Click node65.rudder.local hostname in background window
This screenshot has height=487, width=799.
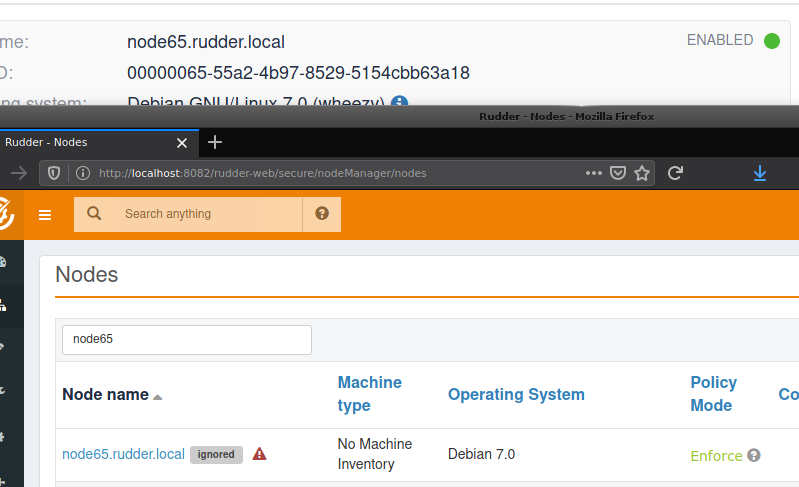[x=206, y=42]
